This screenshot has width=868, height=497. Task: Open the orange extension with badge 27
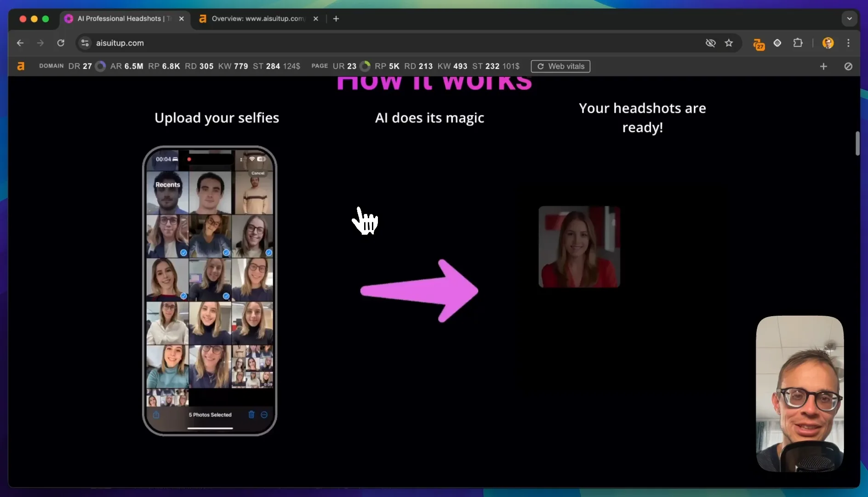pyautogui.click(x=759, y=44)
